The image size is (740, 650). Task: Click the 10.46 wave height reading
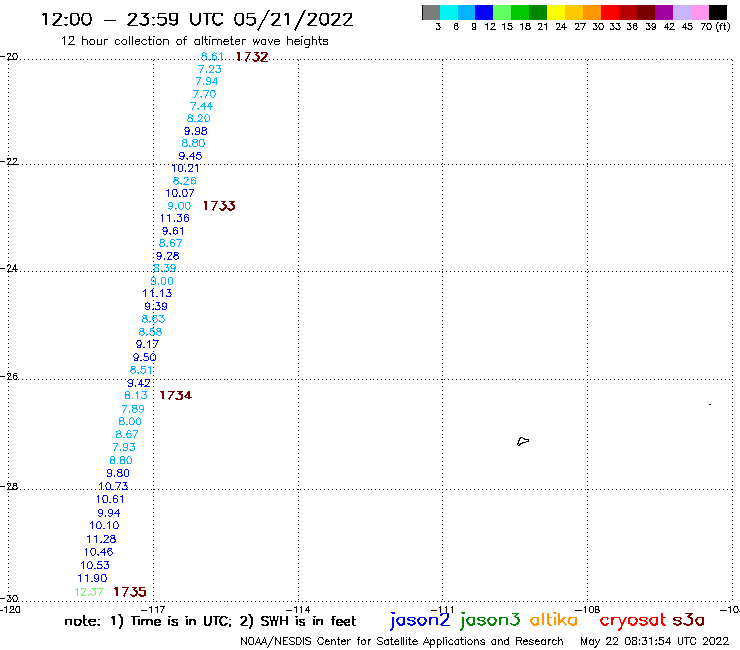pos(99,552)
